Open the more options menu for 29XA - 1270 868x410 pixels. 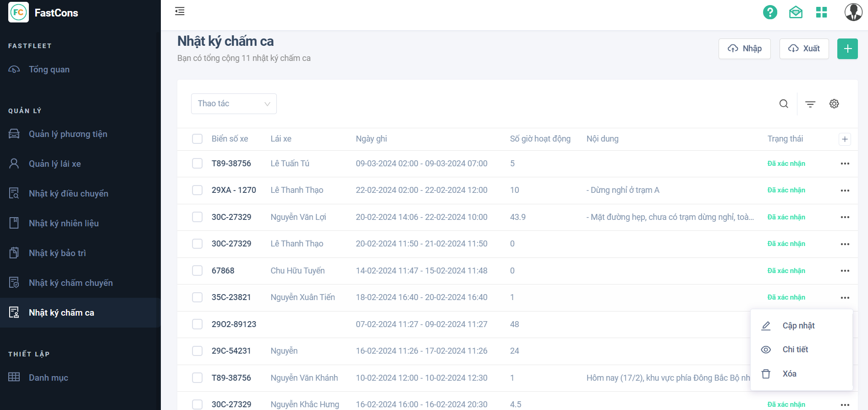point(845,190)
